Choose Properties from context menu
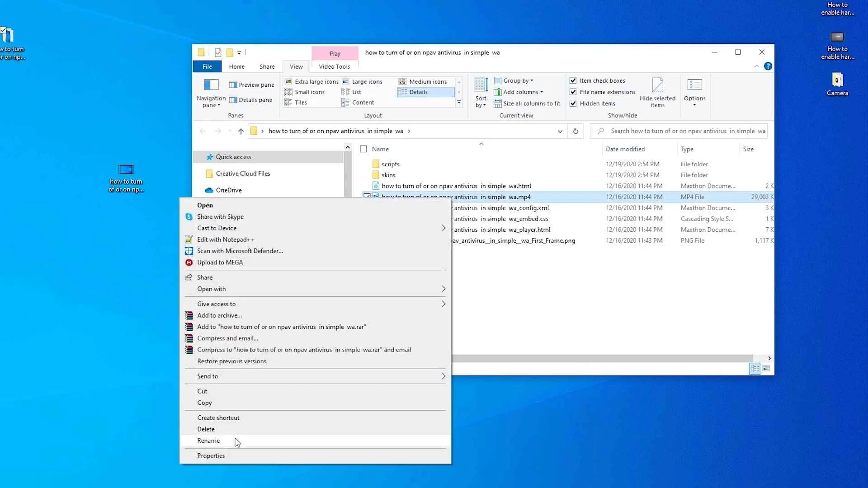 (315, 456)
